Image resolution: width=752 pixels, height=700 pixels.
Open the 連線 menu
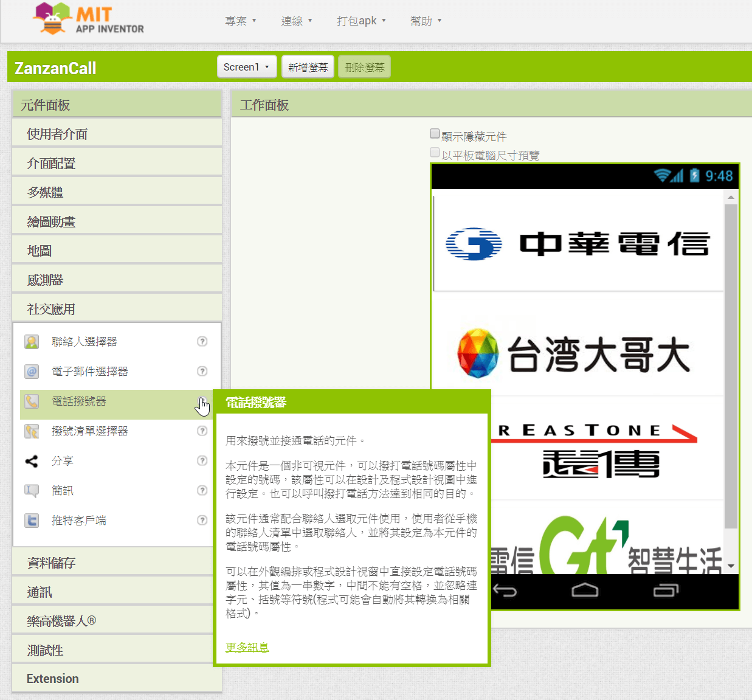297,21
